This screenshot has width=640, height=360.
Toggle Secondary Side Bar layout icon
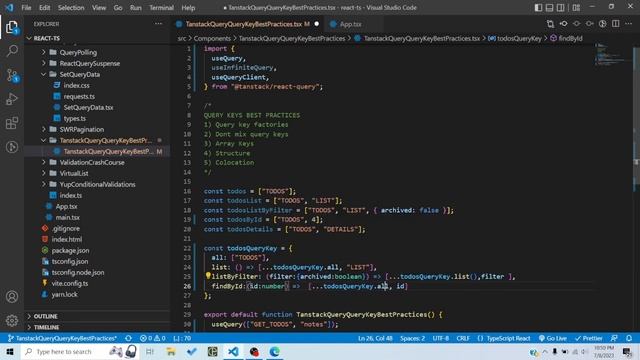click(561, 7)
